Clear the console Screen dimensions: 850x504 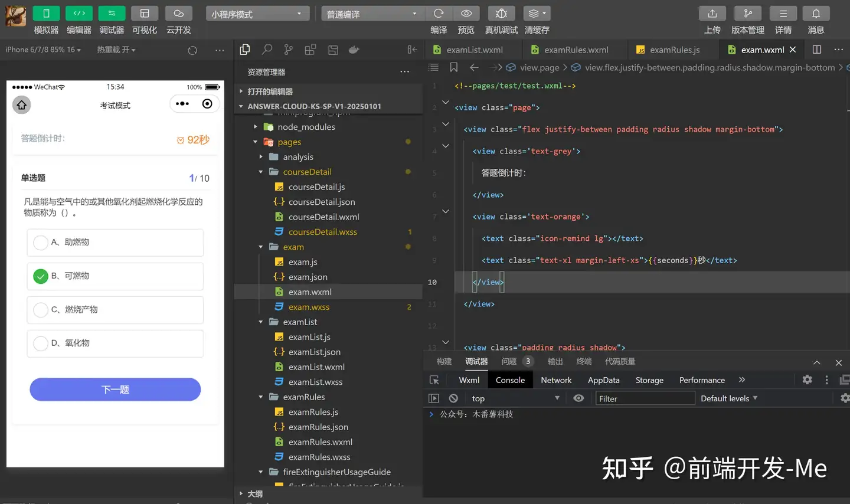[x=453, y=398]
